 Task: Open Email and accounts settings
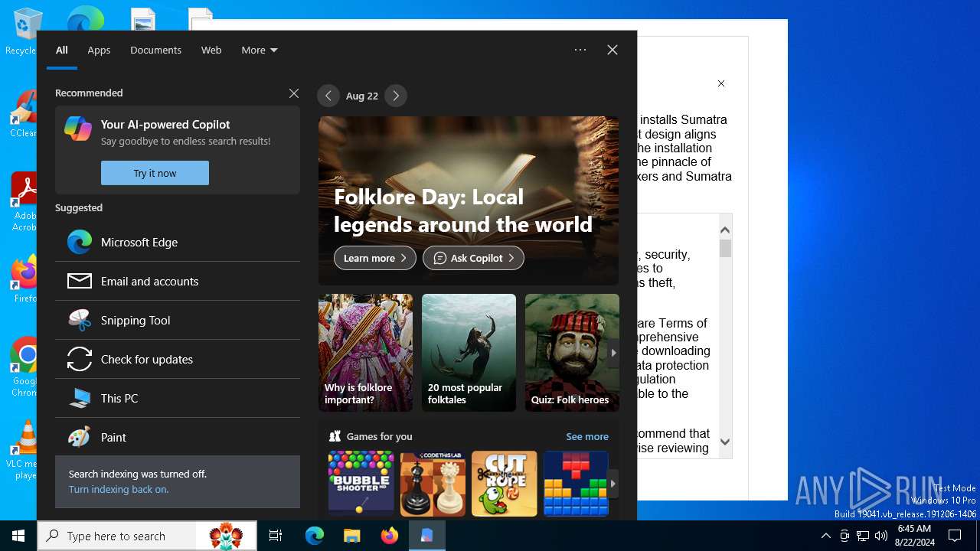point(178,281)
